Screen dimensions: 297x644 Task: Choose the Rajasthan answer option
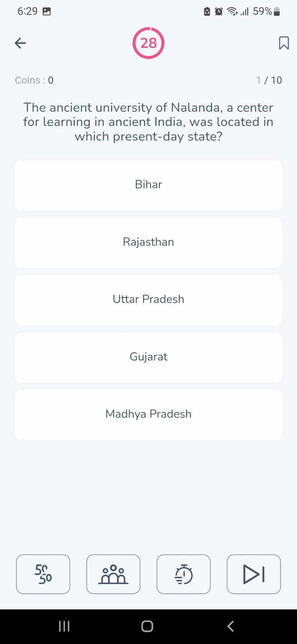148,243
